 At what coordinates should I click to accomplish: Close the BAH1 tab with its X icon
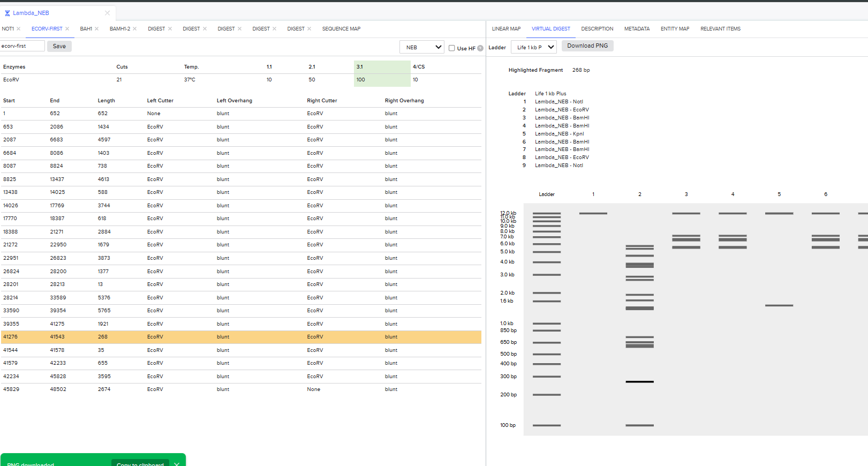tap(97, 29)
